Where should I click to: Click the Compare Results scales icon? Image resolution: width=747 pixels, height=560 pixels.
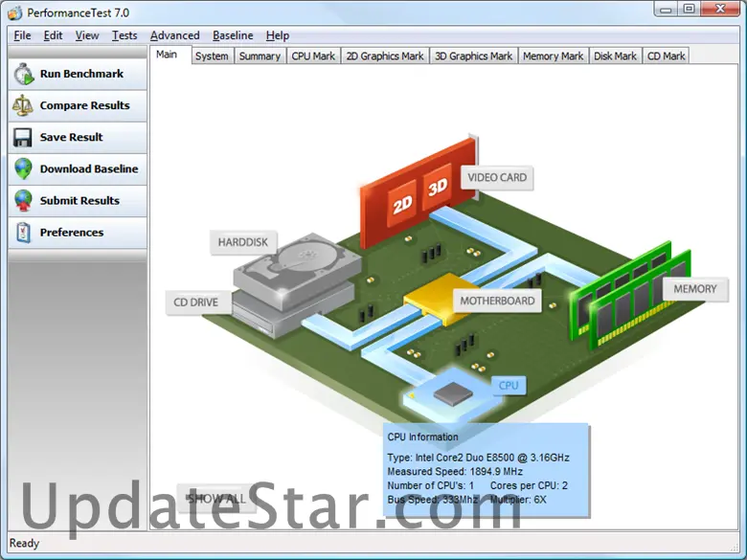pos(22,105)
